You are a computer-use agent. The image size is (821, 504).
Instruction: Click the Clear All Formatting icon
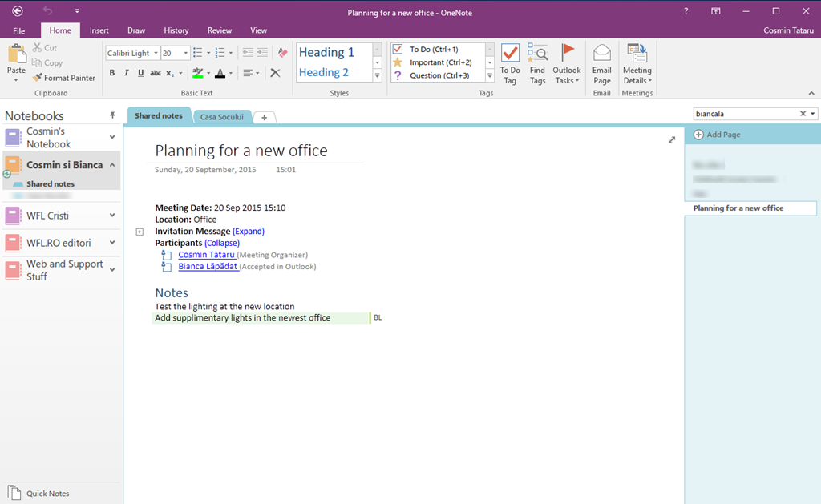point(275,73)
